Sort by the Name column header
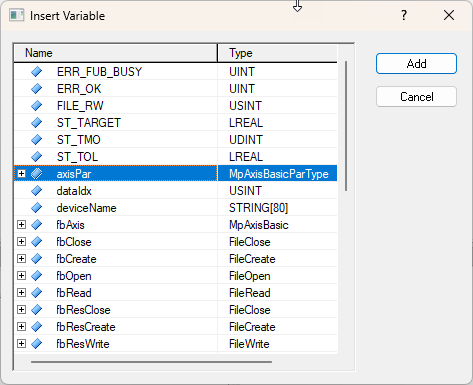Viewport: 473px width, 385px height. coord(116,53)
